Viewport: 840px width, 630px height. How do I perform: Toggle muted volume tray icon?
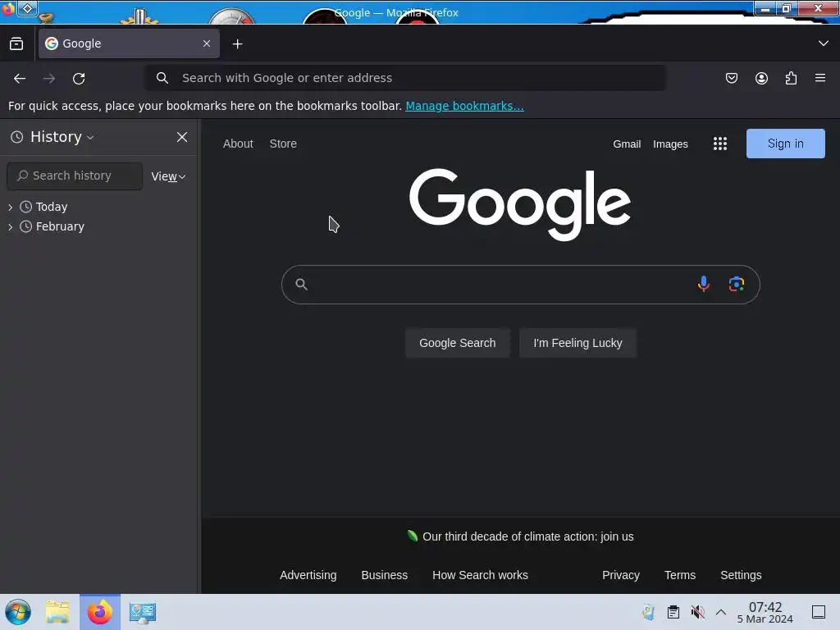697,612
